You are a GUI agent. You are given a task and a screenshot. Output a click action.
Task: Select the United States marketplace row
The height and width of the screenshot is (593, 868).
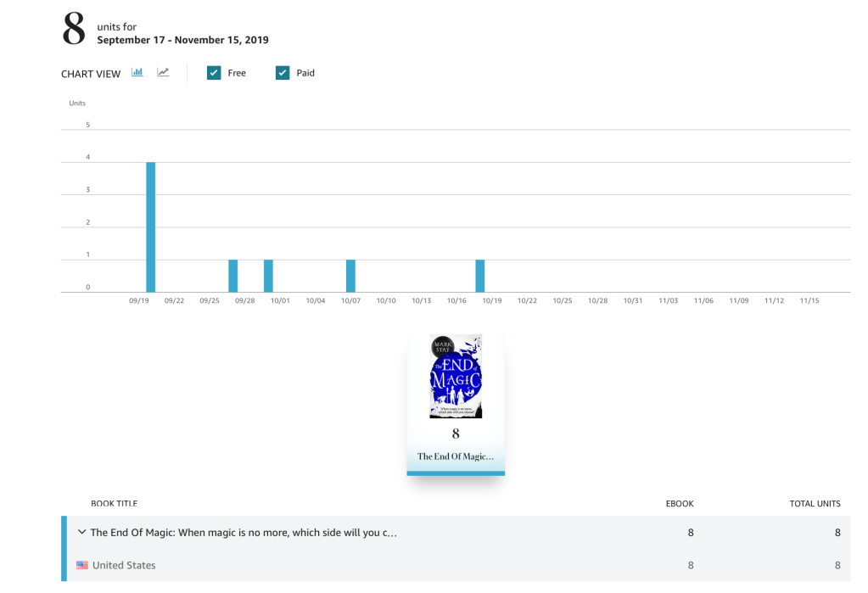124,565
